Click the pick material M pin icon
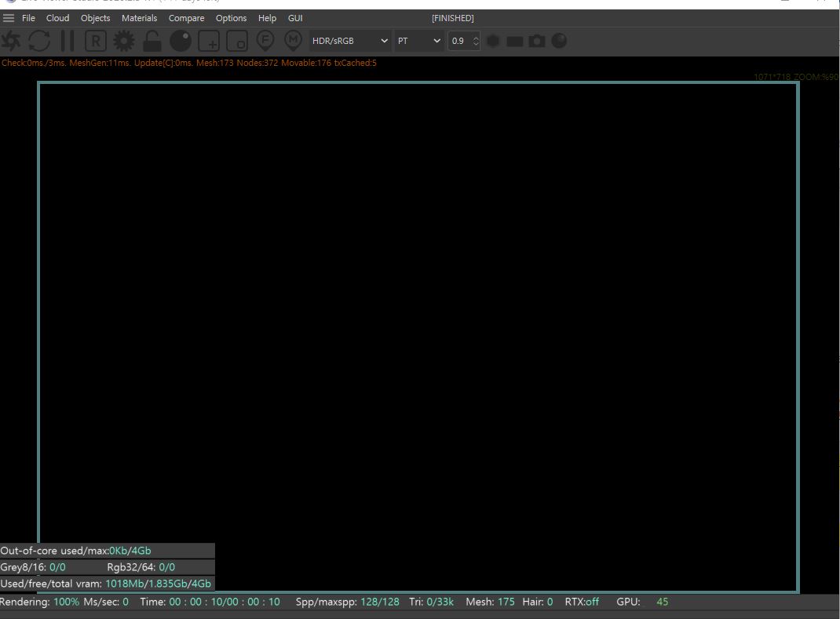Viewport: 840px width, 619px height. pos(293,42)
